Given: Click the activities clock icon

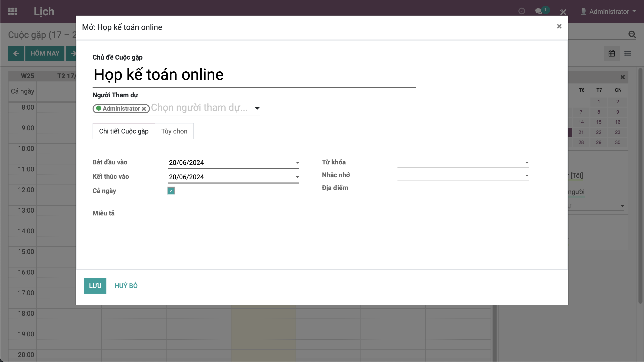Looking at the screenshot, I should click(x=521, y=11).
